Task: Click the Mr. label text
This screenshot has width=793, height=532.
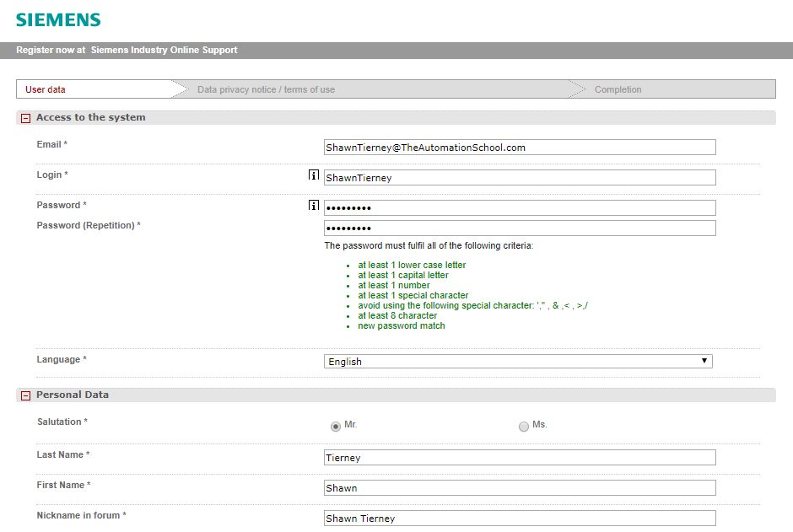Action: coord(351,425)
